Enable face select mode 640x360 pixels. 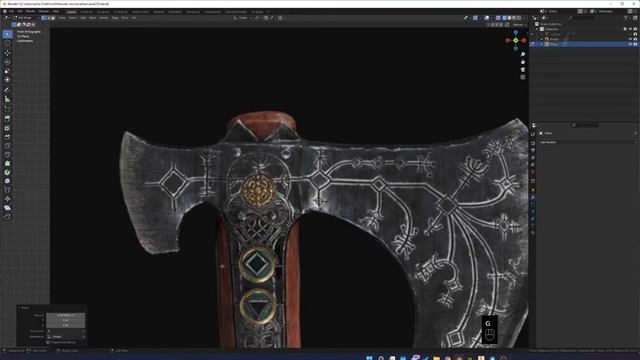click(x=53, y=18)
